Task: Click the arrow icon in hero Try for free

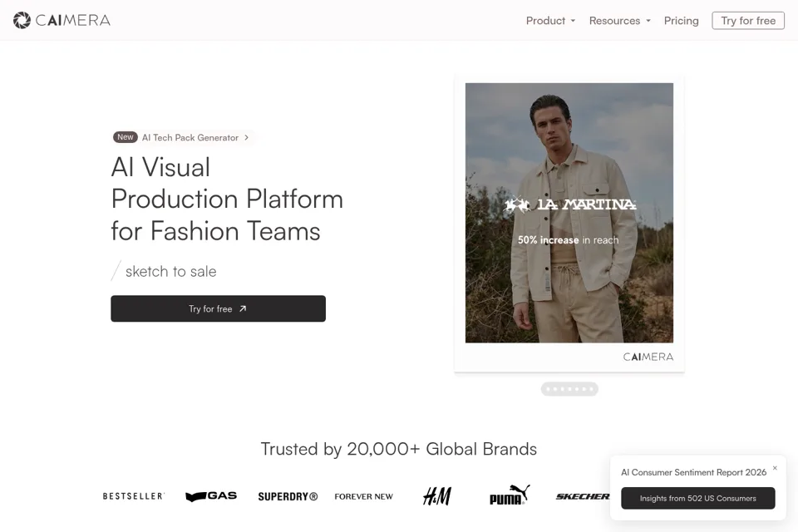Action: click(x=243, y=308)
